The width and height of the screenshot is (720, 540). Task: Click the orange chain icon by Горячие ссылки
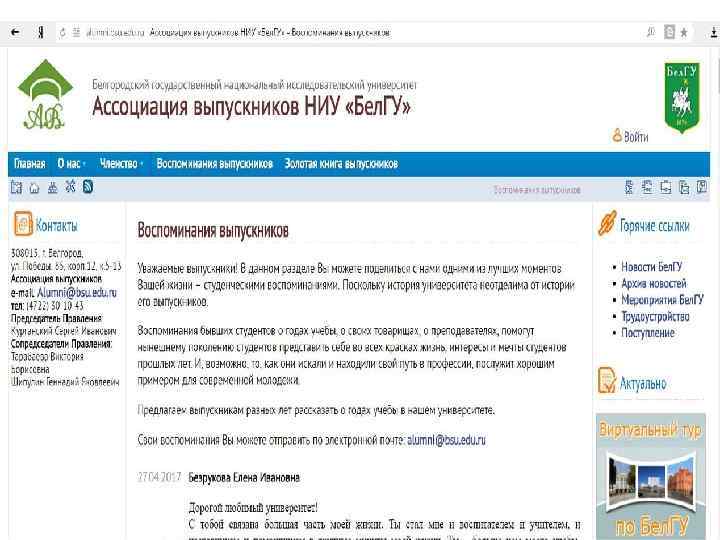(x=607, y=224)
